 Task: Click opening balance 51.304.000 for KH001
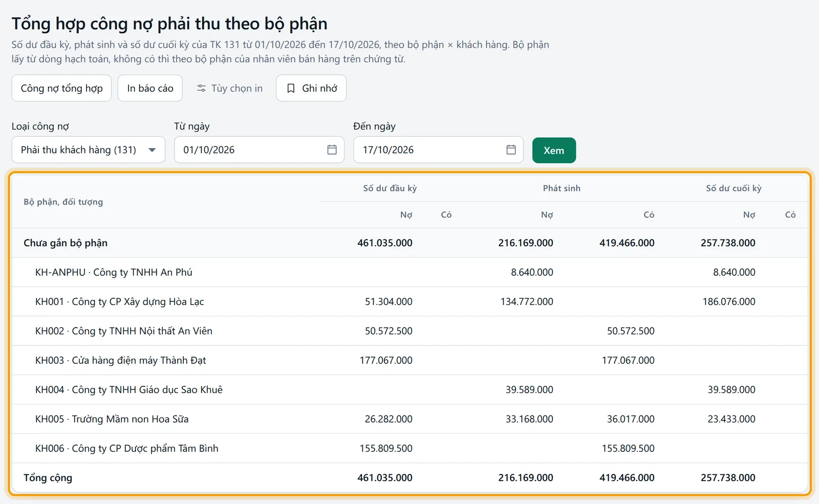(x=389, y=301)
